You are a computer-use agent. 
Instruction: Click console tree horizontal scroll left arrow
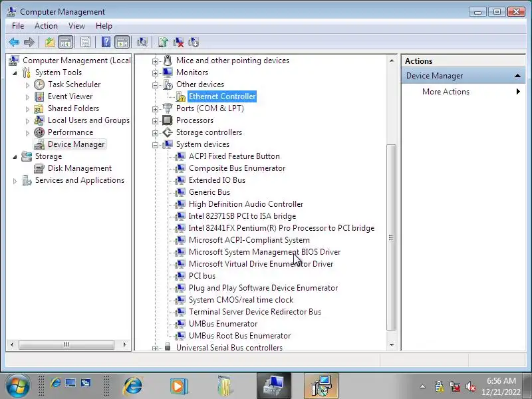click(x=12, y=344)
